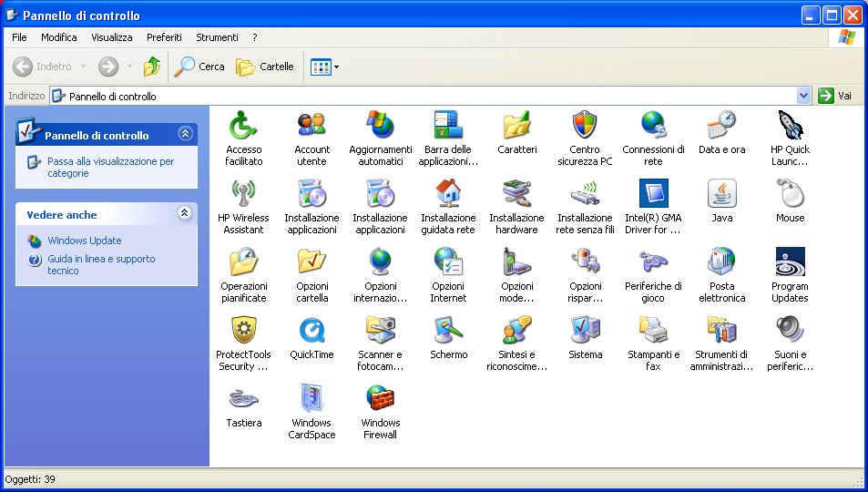Open Windows CardSpace icon
This screenshot has height=492, width=868.
[311, 398]
